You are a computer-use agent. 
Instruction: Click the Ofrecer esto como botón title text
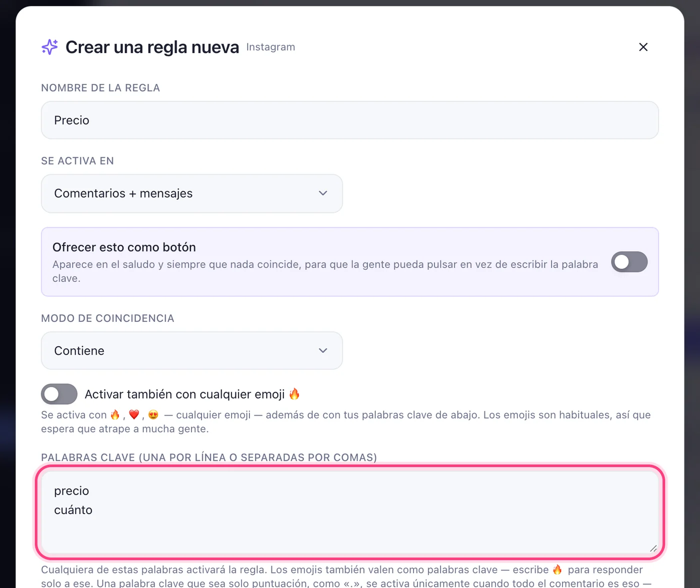click(x=124, y=247)
